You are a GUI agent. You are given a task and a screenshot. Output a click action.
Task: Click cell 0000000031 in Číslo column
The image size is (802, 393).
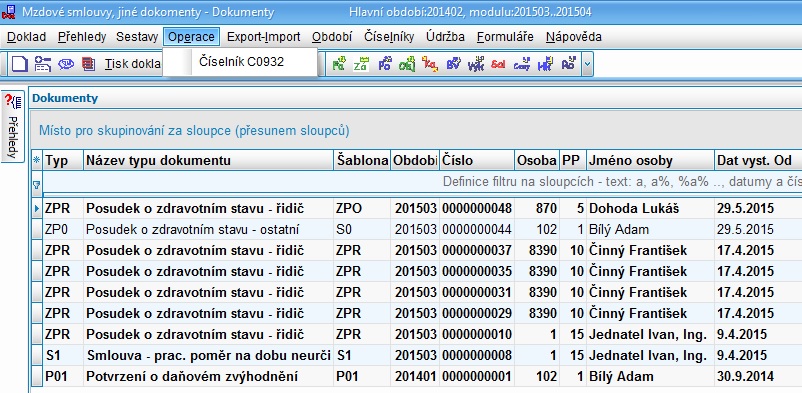click(477, 293)
